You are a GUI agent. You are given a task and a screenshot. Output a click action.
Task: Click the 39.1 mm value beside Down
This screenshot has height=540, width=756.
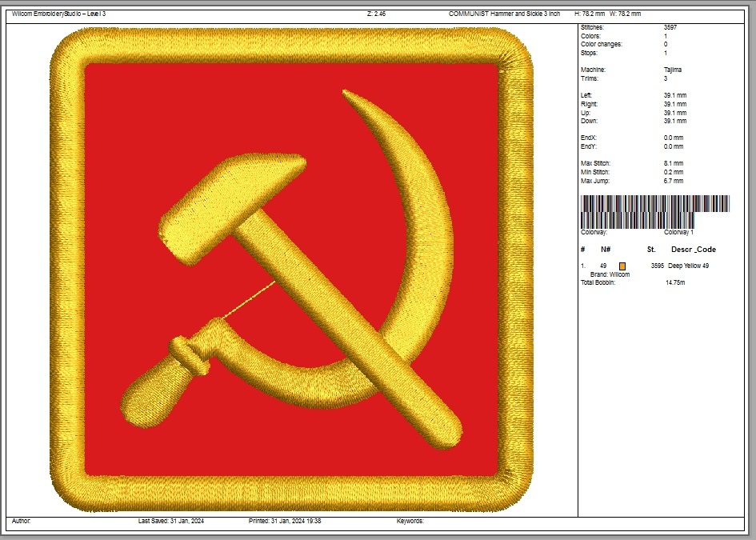pyautogui.click(x=675, y=121)
